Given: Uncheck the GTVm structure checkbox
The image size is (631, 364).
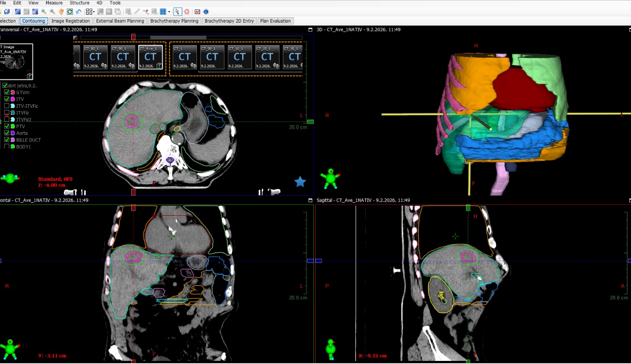Looking at the screenshot, I should 7,92.
